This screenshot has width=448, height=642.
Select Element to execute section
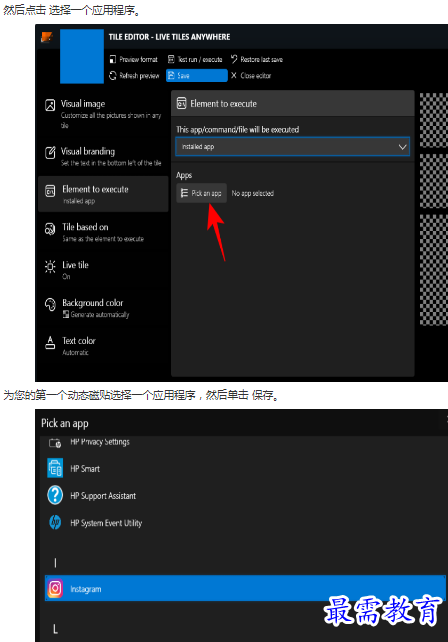pyautogui.click(x=103, y=194)
